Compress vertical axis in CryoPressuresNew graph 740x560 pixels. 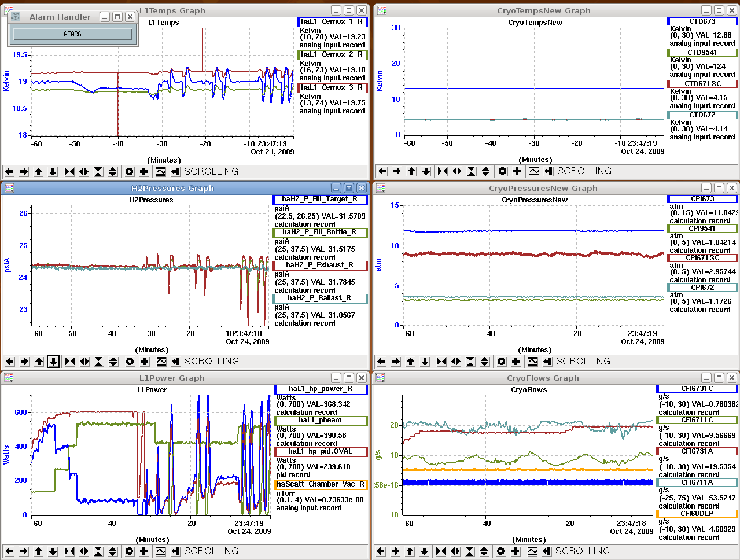click(470, 362)
